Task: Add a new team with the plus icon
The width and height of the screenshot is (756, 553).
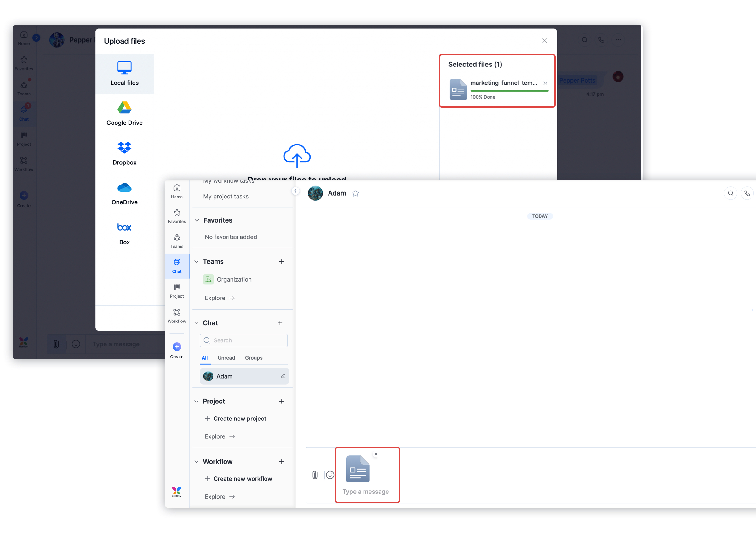Action: pyautogui.click(x=282, y=261)
